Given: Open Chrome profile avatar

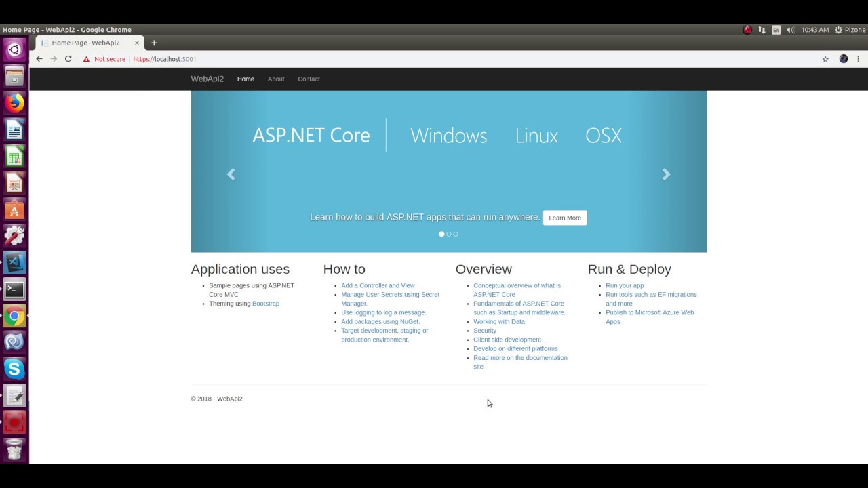Looking at the screenshot, I should [x=843, y=59].
